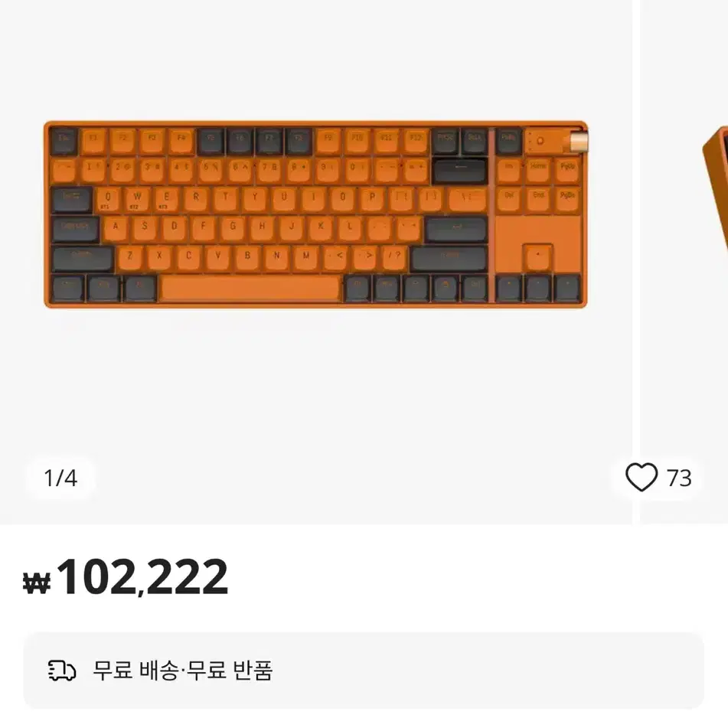This screenshot has height=728, width=728.
Task: Click the delivery truck icon
Action: point(62,671)
